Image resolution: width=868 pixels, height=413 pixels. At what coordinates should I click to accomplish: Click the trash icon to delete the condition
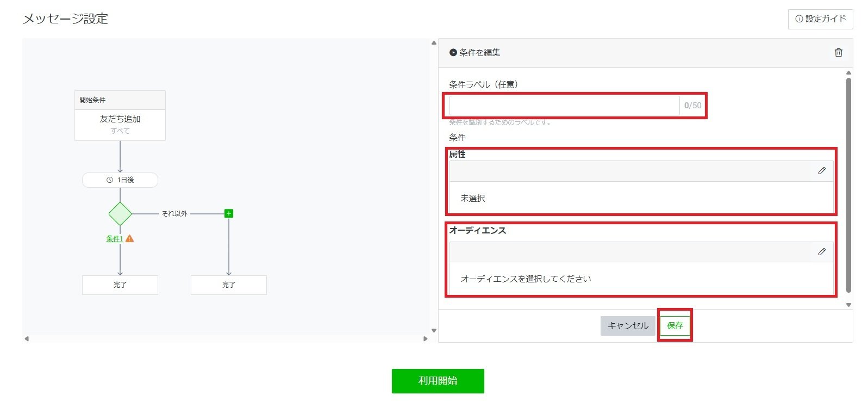(839, 53)
